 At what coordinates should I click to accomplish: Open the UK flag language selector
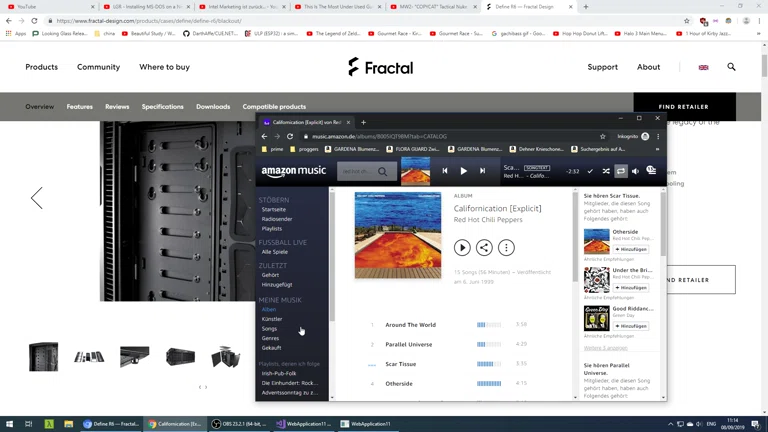click(x=703, y=67)
